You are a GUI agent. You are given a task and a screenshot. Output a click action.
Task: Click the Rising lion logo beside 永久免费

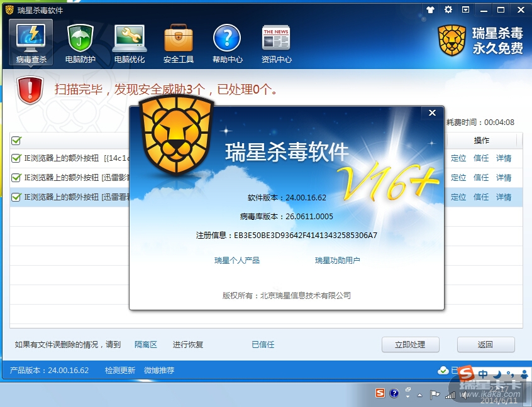(x=452, y=40)
